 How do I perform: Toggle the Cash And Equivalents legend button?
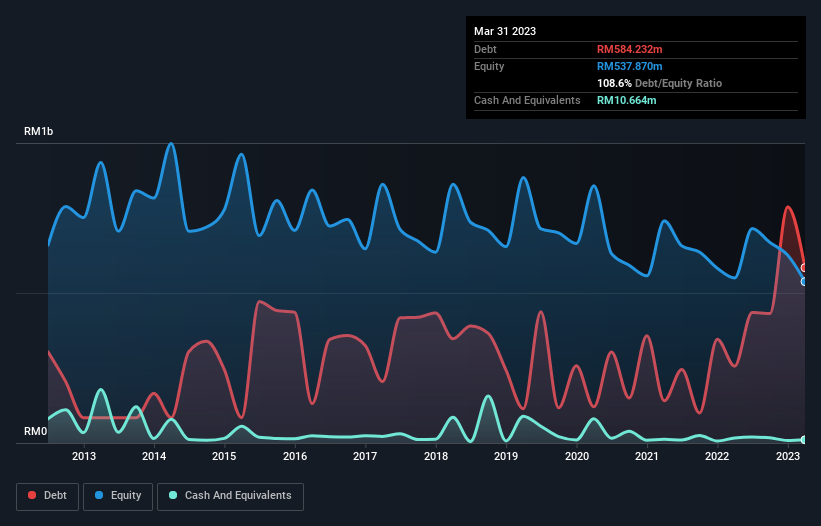(x=230, y=496)
